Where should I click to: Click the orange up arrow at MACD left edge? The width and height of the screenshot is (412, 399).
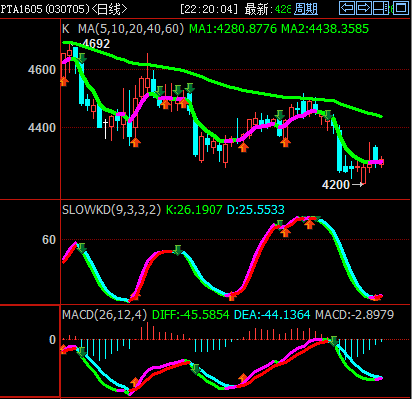tap(63, 349)
